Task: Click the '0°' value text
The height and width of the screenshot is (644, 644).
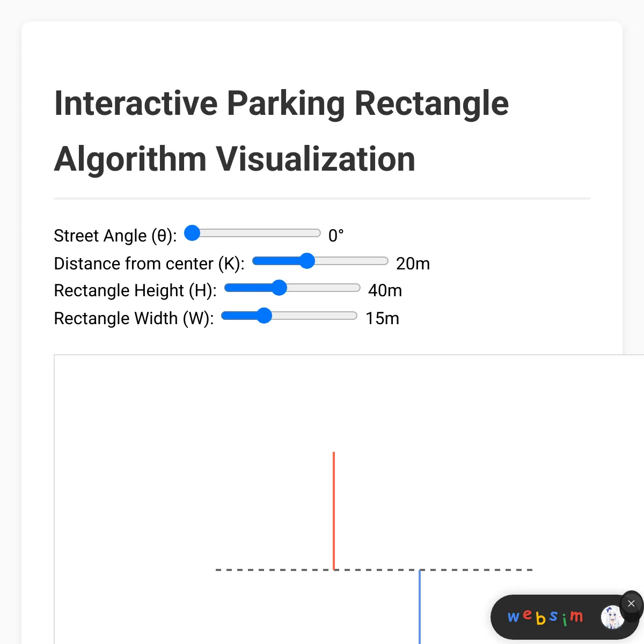Action: (336, 235)
